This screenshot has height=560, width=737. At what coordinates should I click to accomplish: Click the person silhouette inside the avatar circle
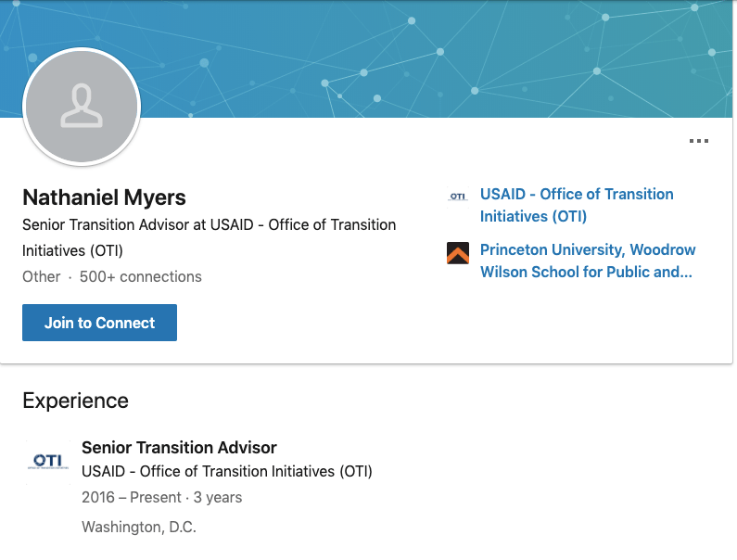coord(82,106)
